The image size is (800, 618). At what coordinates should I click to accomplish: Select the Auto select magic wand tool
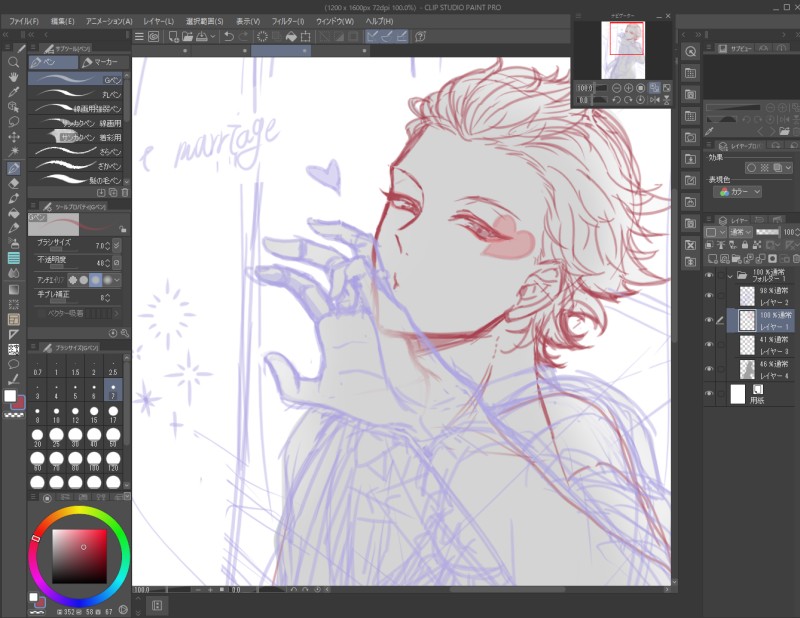pos(14,152)
